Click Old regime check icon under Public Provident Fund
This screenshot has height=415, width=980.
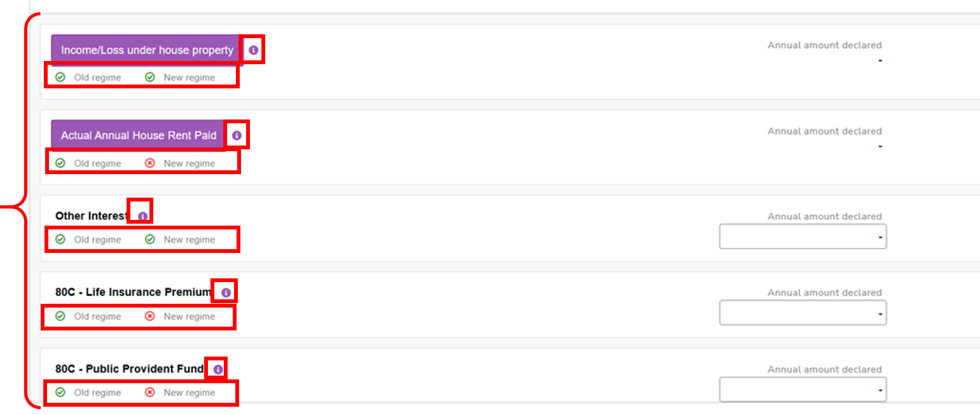pos(60,393)
